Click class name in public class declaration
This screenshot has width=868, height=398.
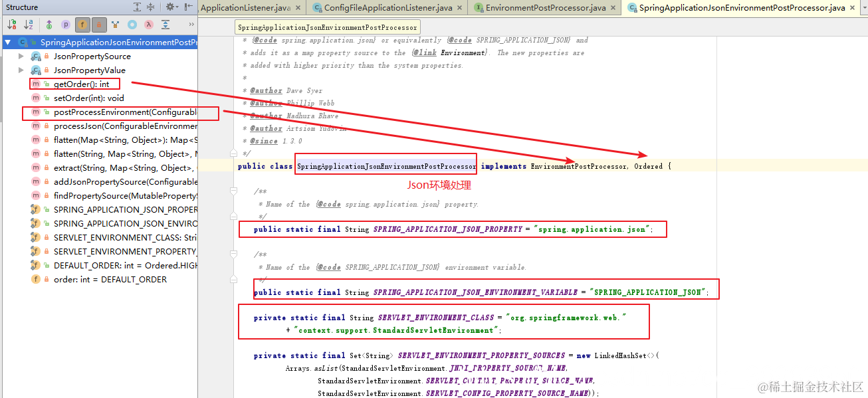(386, 166)
